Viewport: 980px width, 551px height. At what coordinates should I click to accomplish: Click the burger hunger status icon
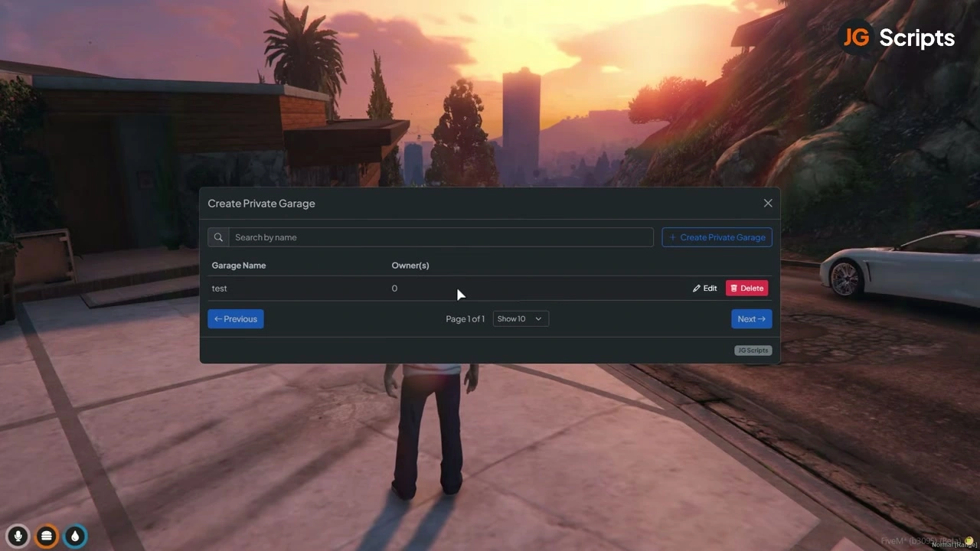pos(47,536)
